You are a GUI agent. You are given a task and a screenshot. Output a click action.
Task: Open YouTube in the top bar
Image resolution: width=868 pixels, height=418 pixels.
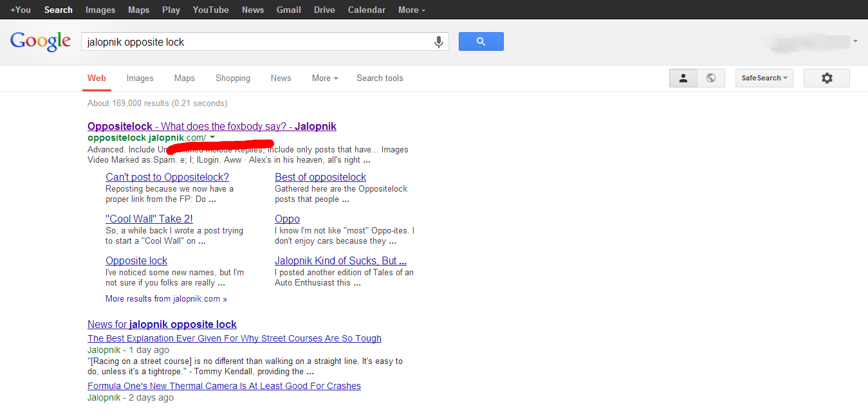[211, 10]
